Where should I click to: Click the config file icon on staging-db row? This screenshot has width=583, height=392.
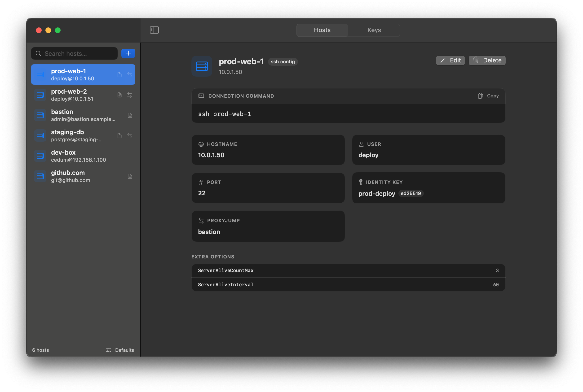click(119, 135)
